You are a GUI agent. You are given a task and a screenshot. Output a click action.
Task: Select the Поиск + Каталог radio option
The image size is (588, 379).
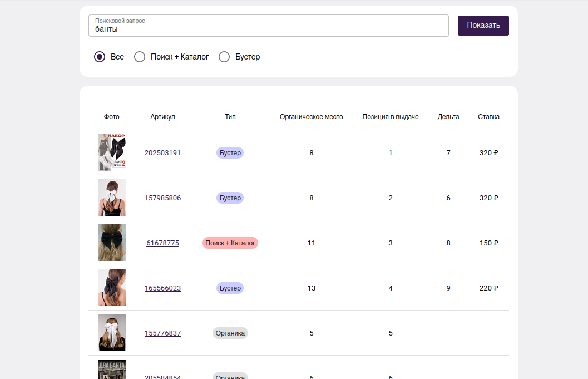pyautogui.click(x=140, y=57)
